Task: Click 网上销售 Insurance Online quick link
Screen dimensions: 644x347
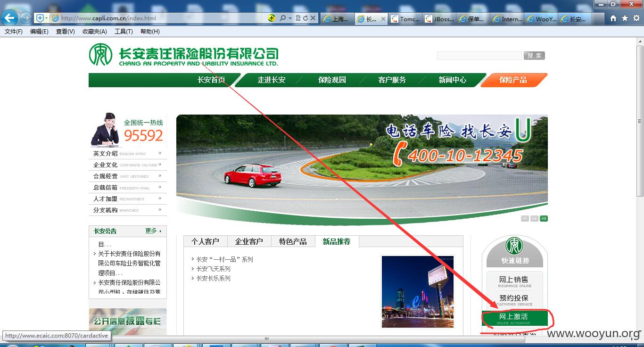Action: coord(514,281)
